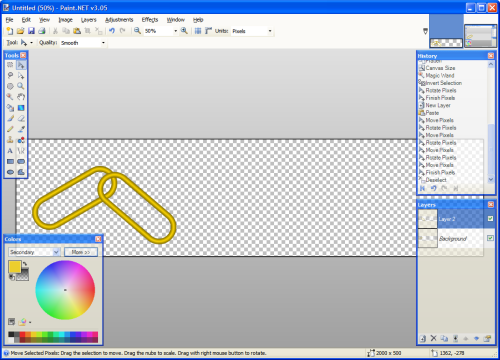The image size is (500, 360).
Task: Select the Gradient tool
Action: (x=21, y=108)
